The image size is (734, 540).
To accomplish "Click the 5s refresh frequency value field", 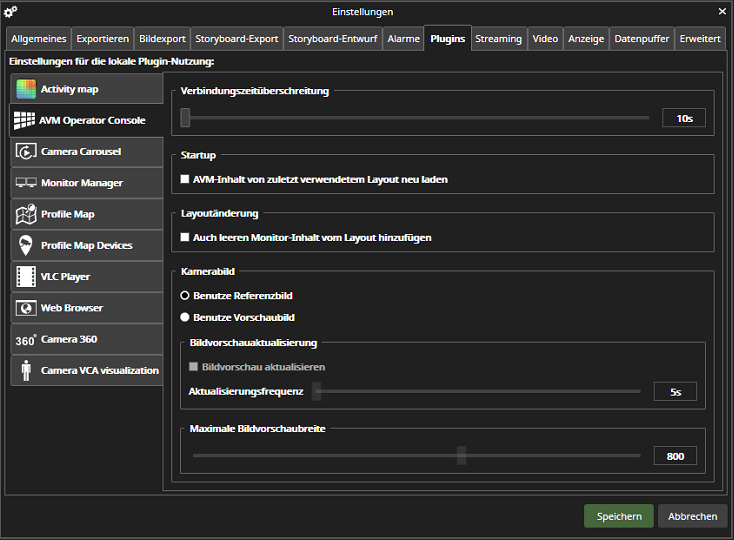I will coord(675,392).
